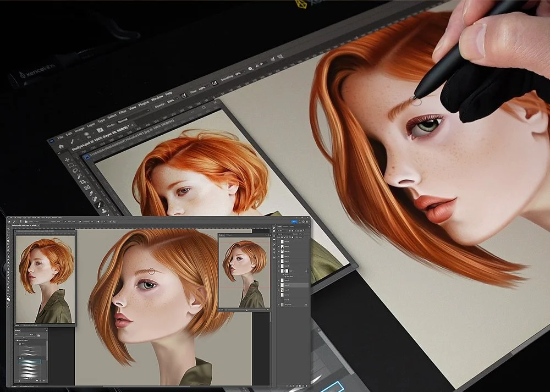Toggle eye of layer with mask thumbnail
This screenshot has width=550, height=392.
point(278,271)
